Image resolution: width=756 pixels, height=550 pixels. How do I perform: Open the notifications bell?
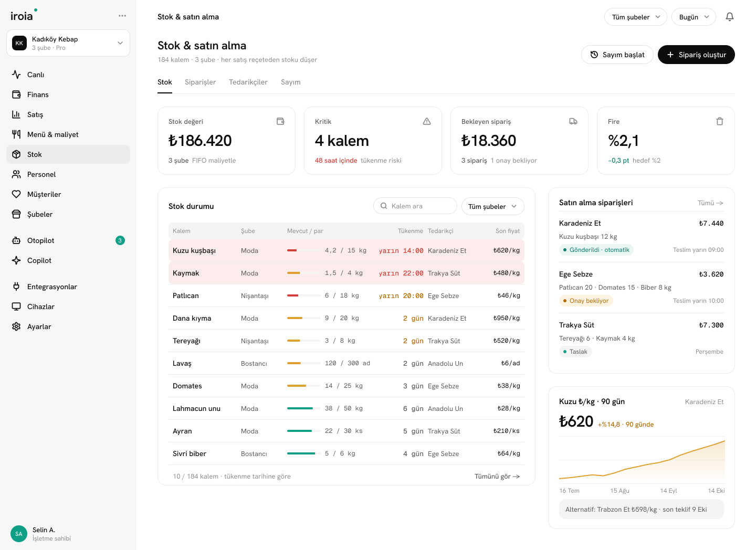click(730, 17)
